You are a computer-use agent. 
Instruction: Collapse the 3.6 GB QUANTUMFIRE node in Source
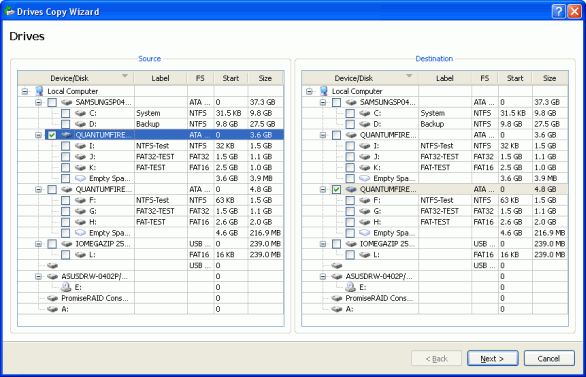tap(38, 135)
